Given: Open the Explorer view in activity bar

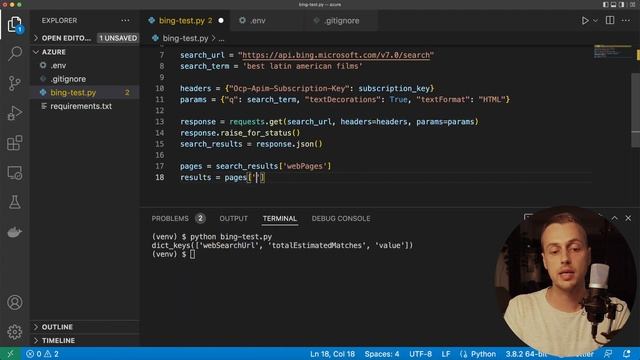Looking at the screenshot, I should tap(15, 24).
